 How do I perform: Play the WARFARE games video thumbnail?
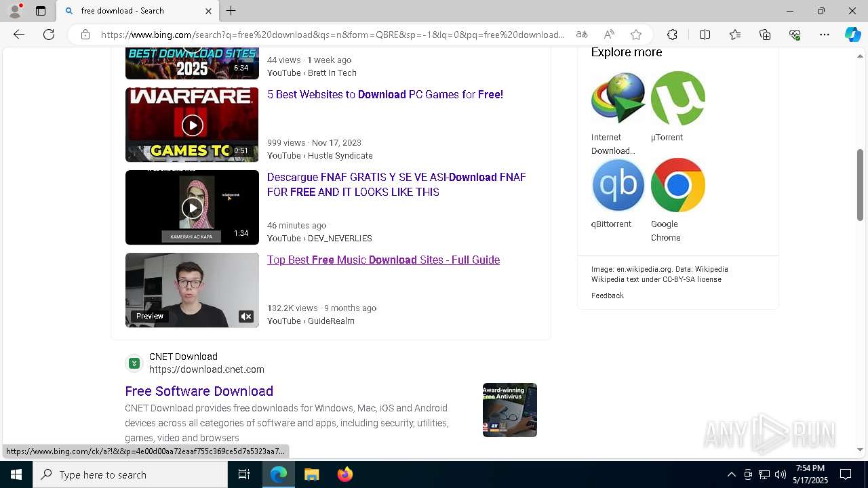192,125
